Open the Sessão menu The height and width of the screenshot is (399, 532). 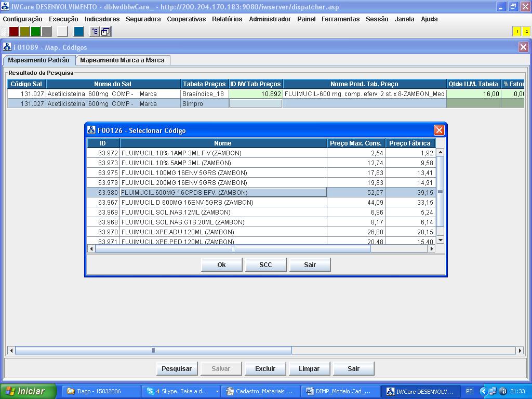(x=377, y=19)
